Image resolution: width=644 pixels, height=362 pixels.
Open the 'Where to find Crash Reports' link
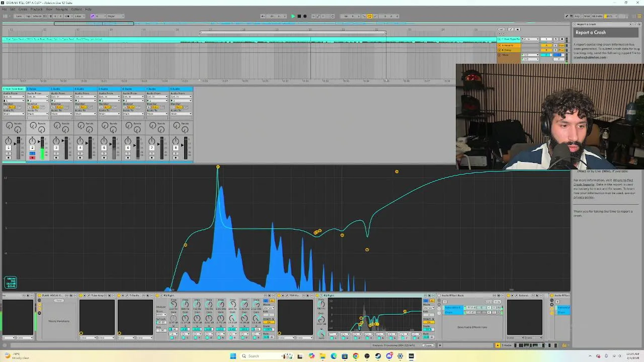[x=623, y=180]
